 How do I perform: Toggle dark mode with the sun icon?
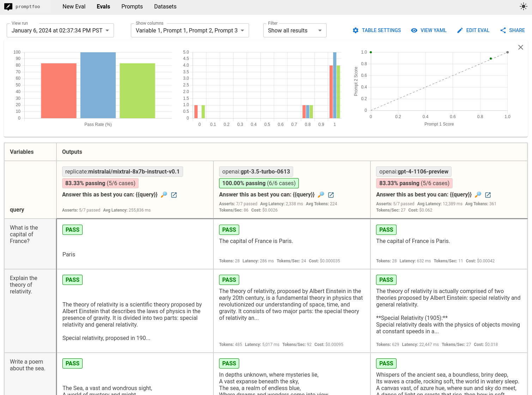[523, 6]
